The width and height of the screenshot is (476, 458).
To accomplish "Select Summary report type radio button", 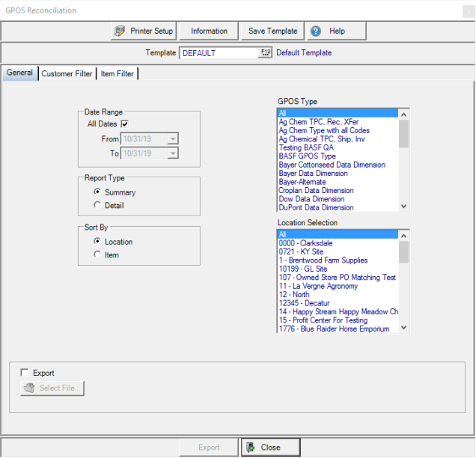I will (97, 192).
